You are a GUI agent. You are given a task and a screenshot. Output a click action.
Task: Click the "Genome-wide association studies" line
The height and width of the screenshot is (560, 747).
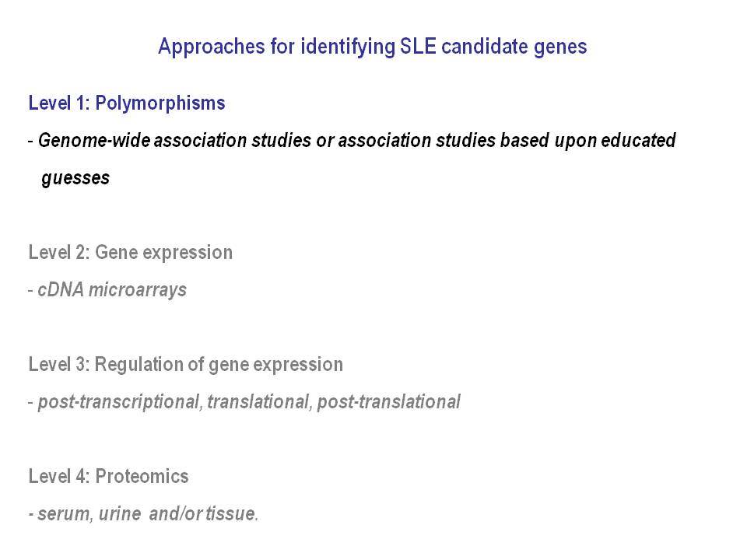352,141
